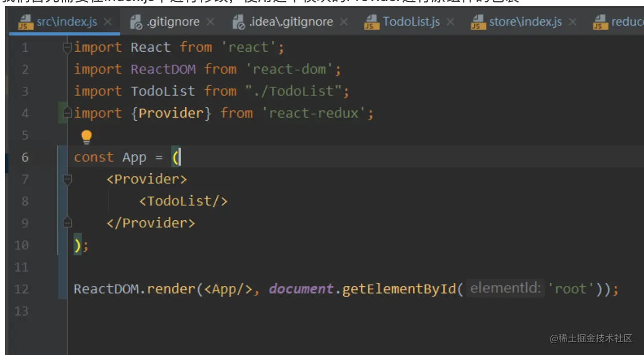Viewport: 644px width, 355px height.
Task: Click the elementId: parameter hint
Action: (x=505, y=288)
